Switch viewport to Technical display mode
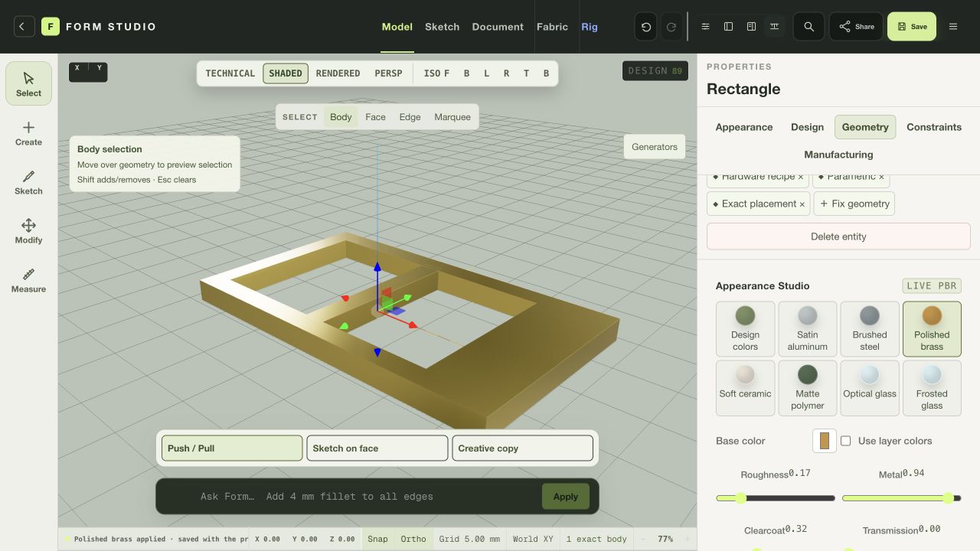The height and width of the screenshot is (551, 980). [x=230, y=73]
